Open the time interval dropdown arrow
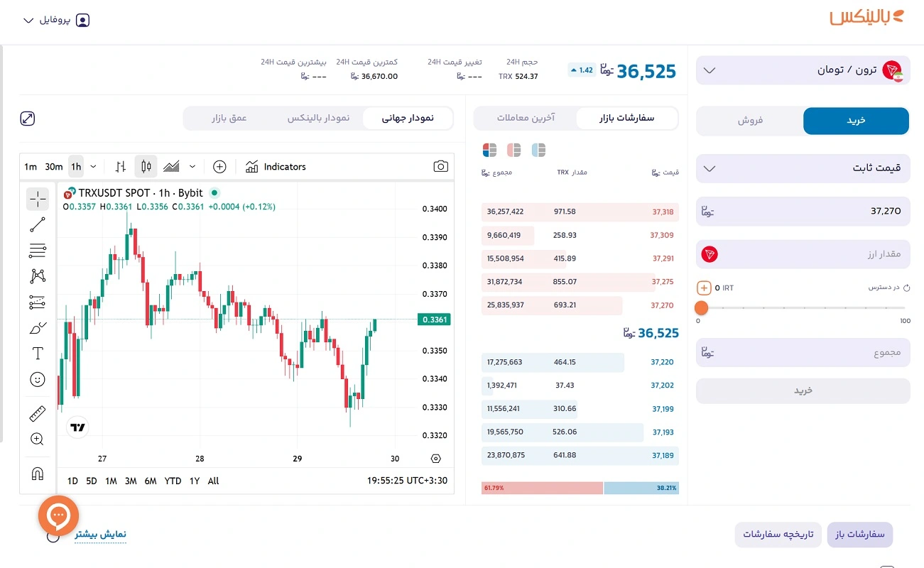Viewport: 924px width, 568px height. pos(93,166)
